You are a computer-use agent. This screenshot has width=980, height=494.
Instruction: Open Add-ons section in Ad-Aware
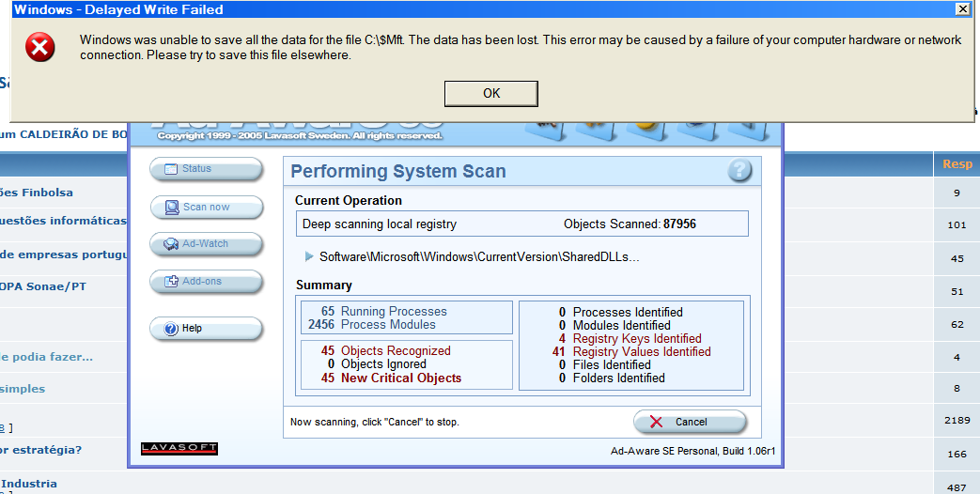point(207,281)
